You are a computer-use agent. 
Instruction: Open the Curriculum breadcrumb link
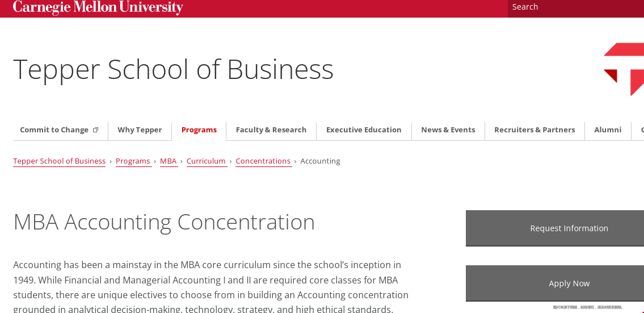206,161
